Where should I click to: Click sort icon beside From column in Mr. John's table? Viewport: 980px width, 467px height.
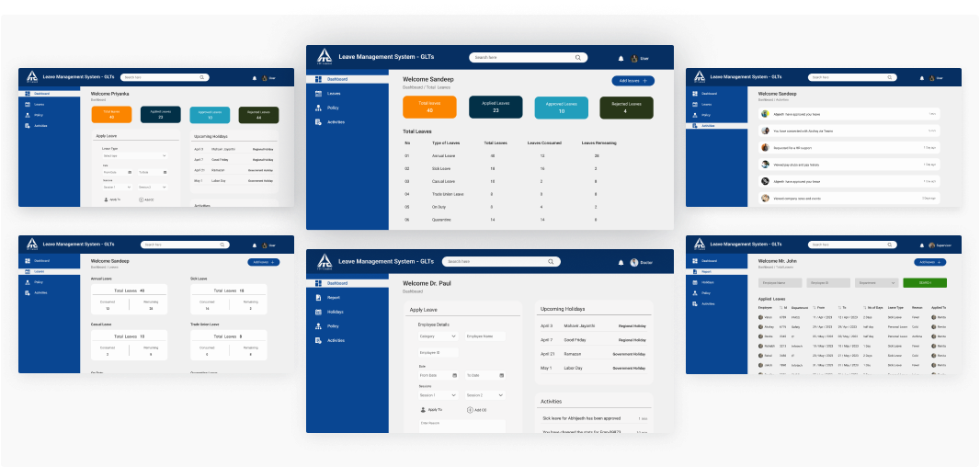point(812,308)
